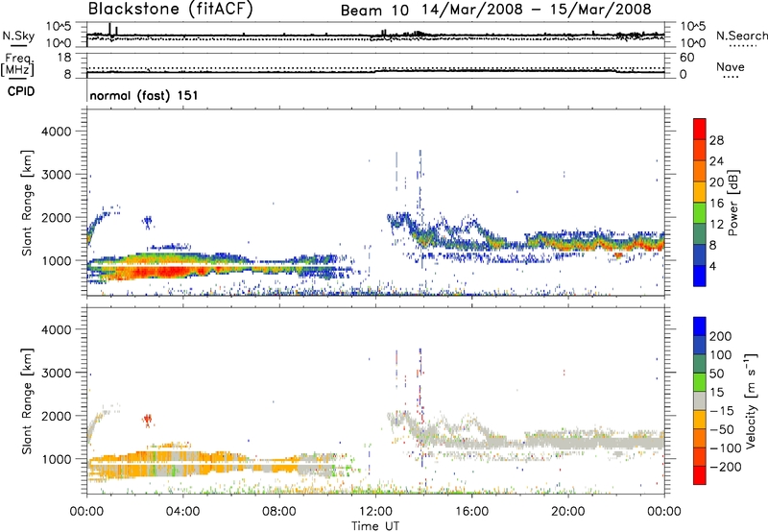This screenshot has height=532, width=768.
Task: Select 'normal (fast) 151' mode text
Action: pos(144,95)
